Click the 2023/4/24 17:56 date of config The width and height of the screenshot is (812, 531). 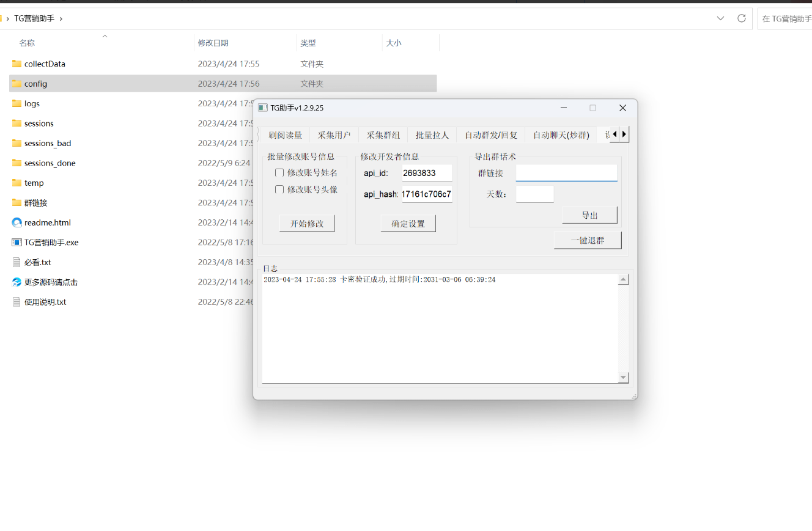[x=229, y=84]
